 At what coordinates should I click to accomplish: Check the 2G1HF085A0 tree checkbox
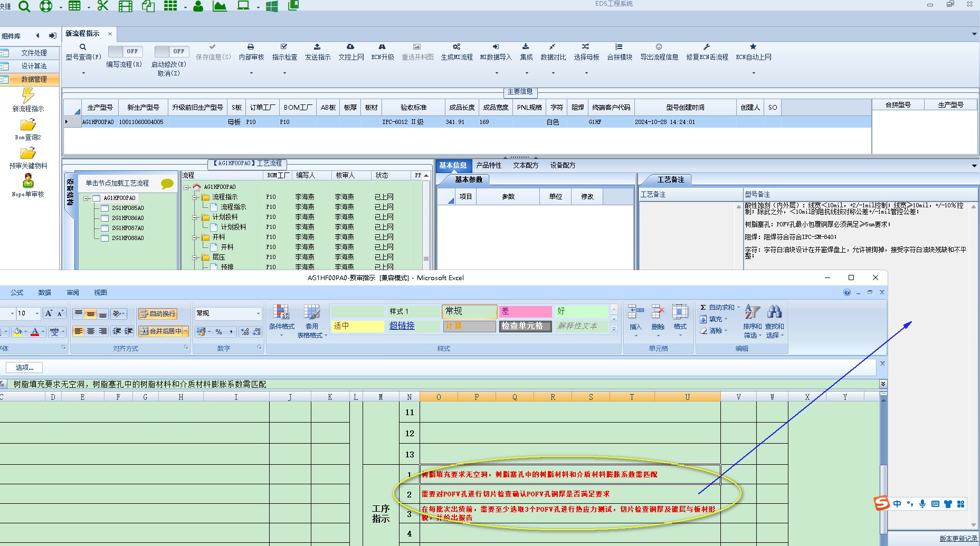(x=105, y=208)
